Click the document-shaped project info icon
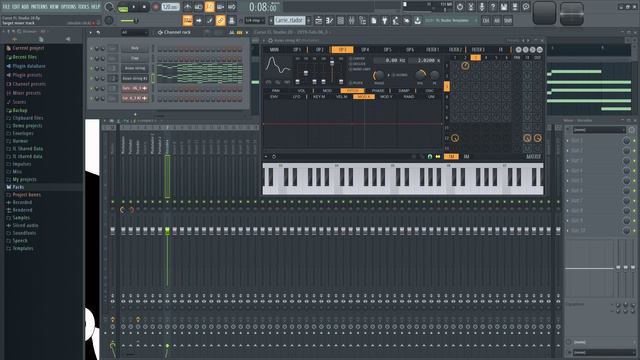The width and height of the screenshot is (640, 360). point(373,20)
